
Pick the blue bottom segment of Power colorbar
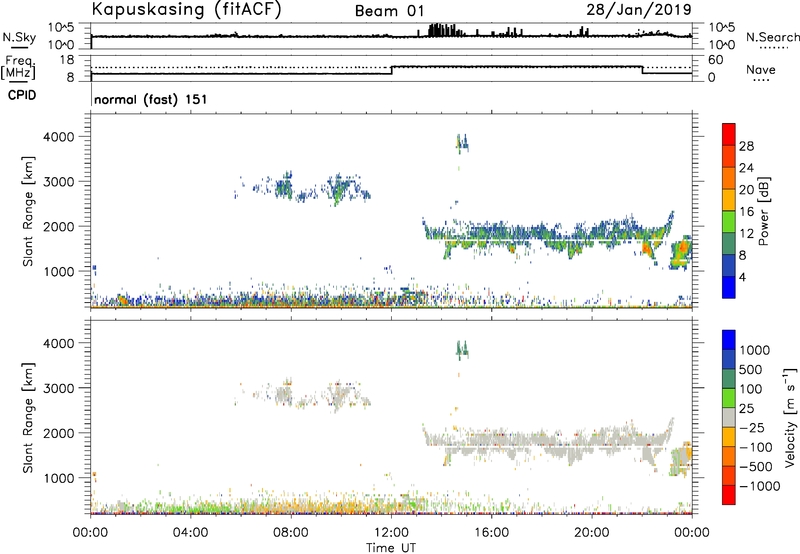coord(729,287)
